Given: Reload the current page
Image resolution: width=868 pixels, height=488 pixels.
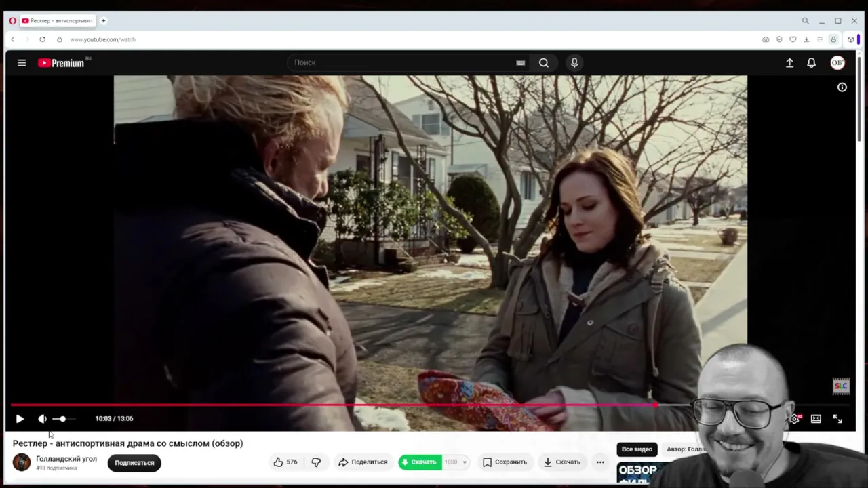Looking at the screenshot, I should point(42,39).
